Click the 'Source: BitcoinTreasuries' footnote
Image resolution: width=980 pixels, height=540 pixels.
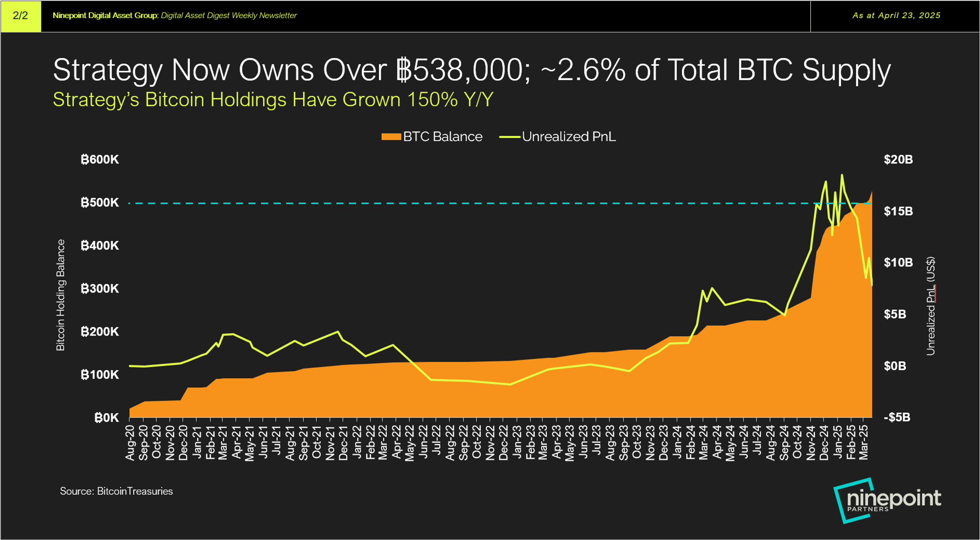point(116,491)
